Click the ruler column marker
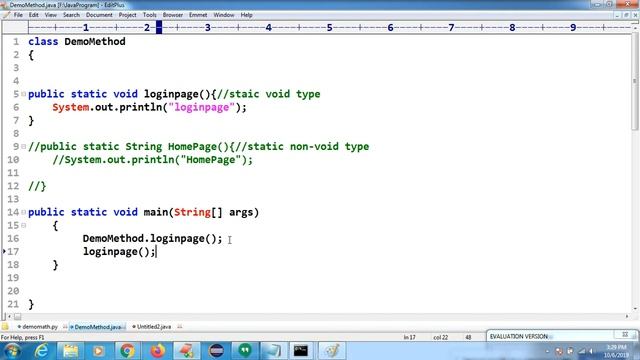This screenshot has height=360, width=640. pos(159,27)
